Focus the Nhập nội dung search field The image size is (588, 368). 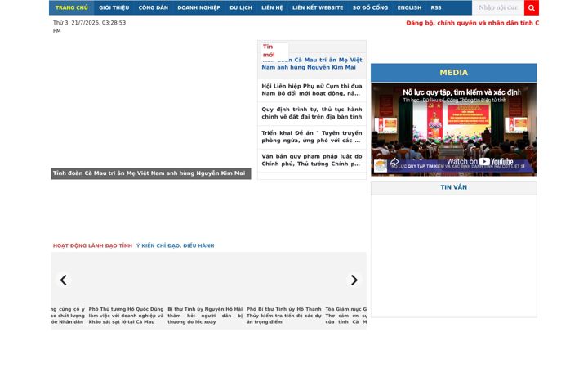point(497,7)
